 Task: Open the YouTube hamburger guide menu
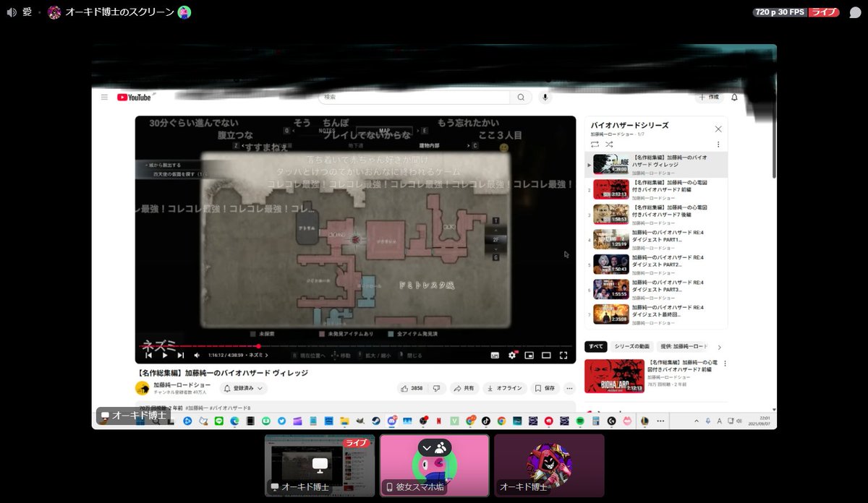104,97
